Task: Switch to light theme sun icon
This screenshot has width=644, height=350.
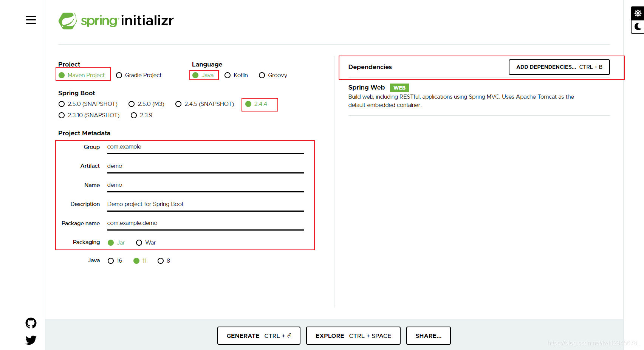Action: (638, 13)
